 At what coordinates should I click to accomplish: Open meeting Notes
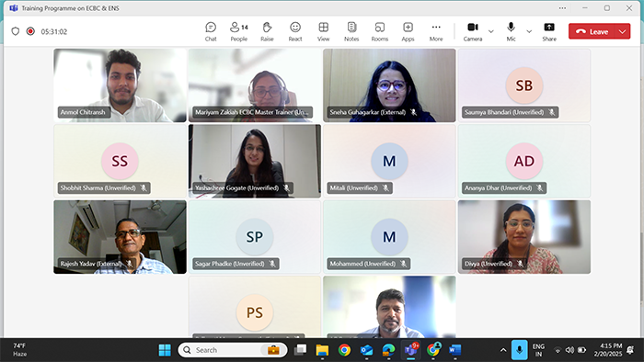(x=351, y=31)
